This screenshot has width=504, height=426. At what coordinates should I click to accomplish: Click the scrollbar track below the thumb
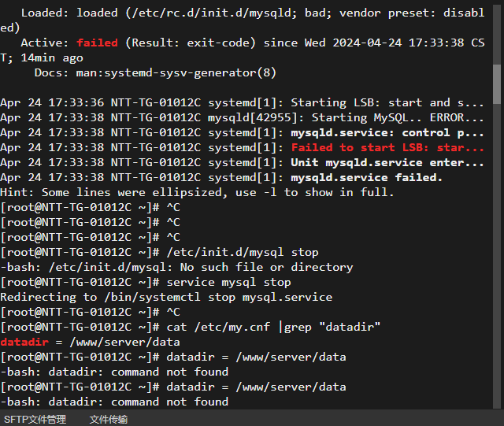pyautogui.click(x=497, y=257)
